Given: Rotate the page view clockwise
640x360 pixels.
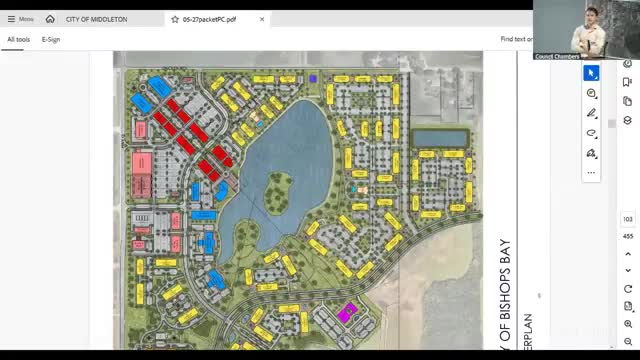Looking at the screenshot, I should click(628, 289).
